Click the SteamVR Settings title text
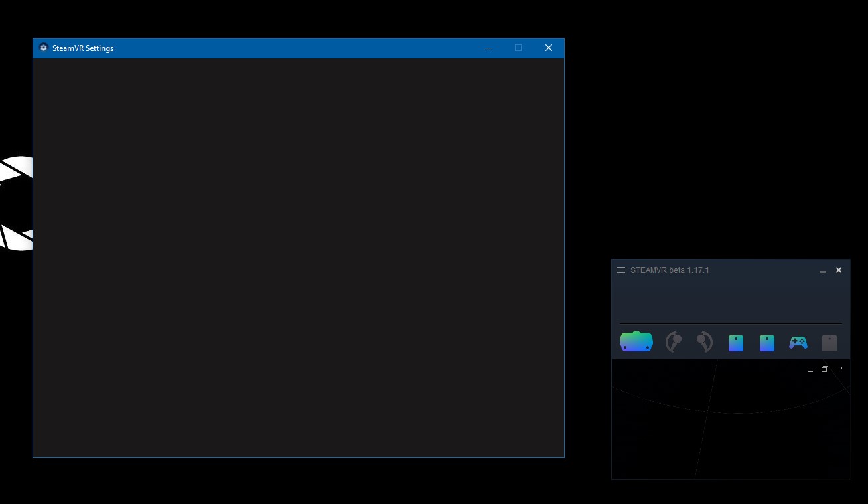Viewport: 868px width, 504px height. click(x=83, y=48)
